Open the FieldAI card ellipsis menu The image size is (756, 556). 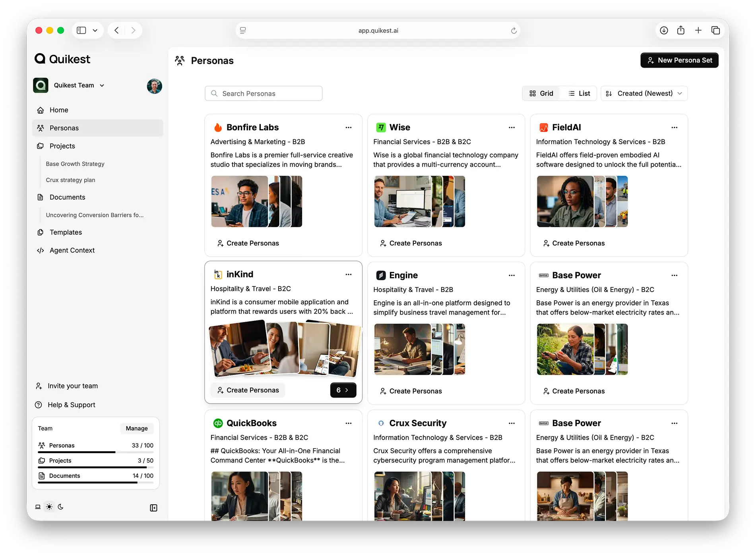(x=675, y=127)
